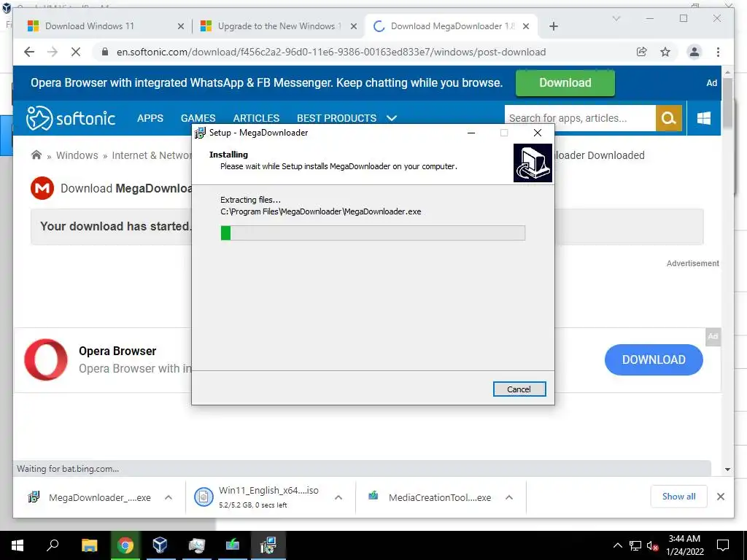Expand options for MegaDownloader exe download

click(169, 497)
